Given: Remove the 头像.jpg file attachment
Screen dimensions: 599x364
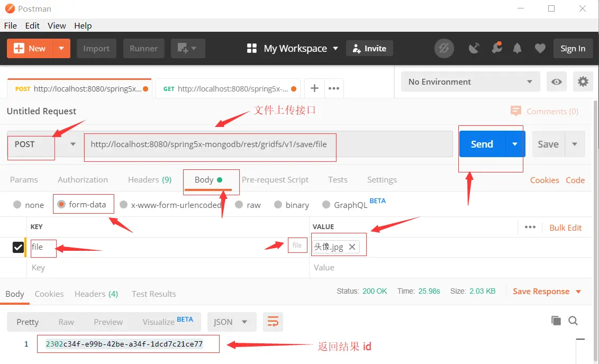Looking at the screenshot, I should click(352, 247).
